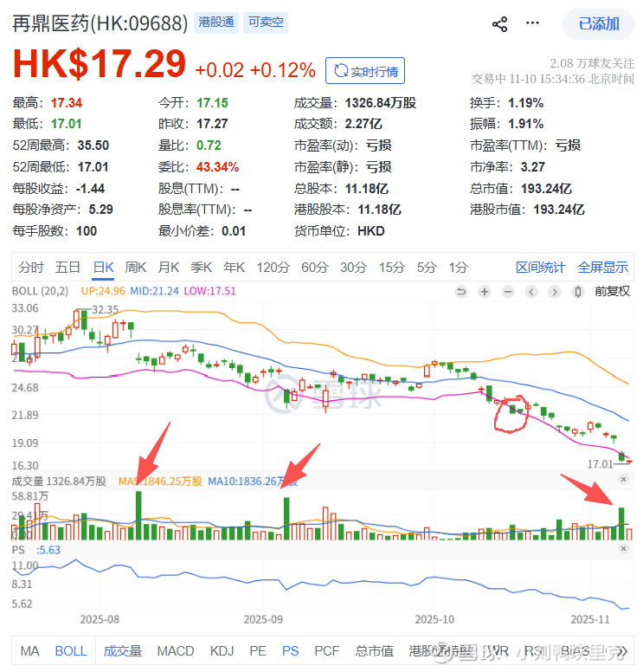
Task: Refresh quotes with 实时行情 button
Action: (365, 71)
